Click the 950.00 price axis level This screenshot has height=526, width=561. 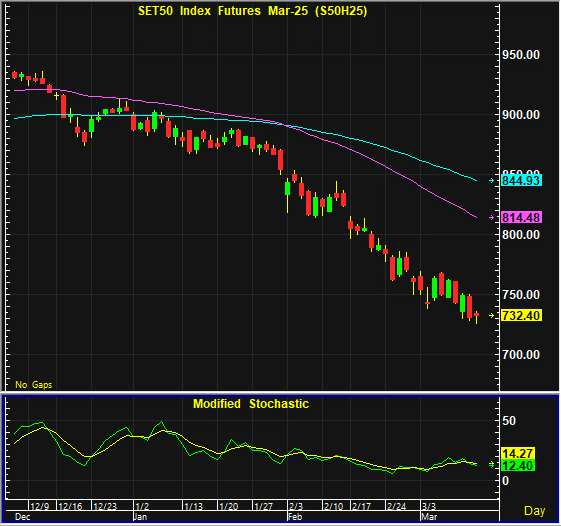[521, 55]
